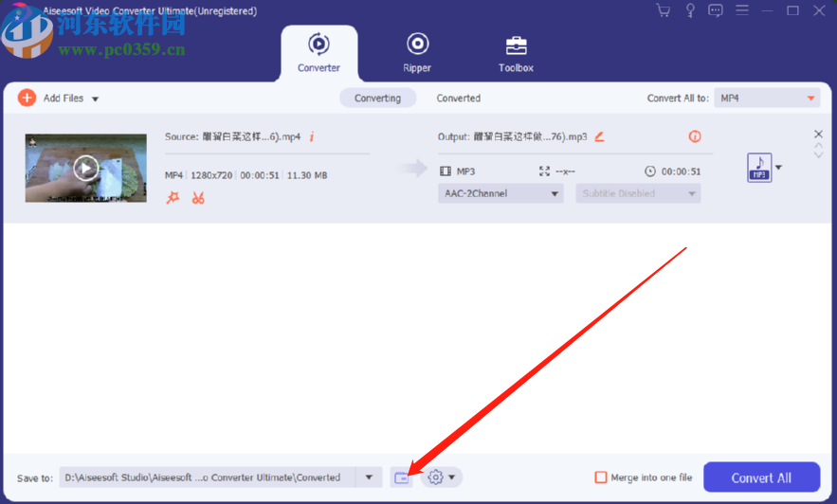This screenshot has width=837, height=504.
Task: Open the feedback chat bubble icon
Action: pyautogui.click(x=716, y=10)
